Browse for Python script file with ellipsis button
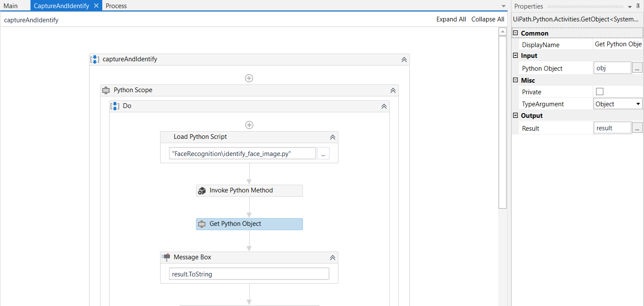Viewport: 644px width, 306px height. pyautogui.click(x=323, y=154)
